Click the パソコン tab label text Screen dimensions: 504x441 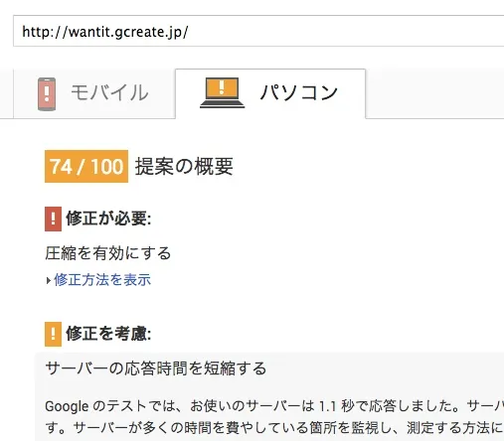pos(298,92)
